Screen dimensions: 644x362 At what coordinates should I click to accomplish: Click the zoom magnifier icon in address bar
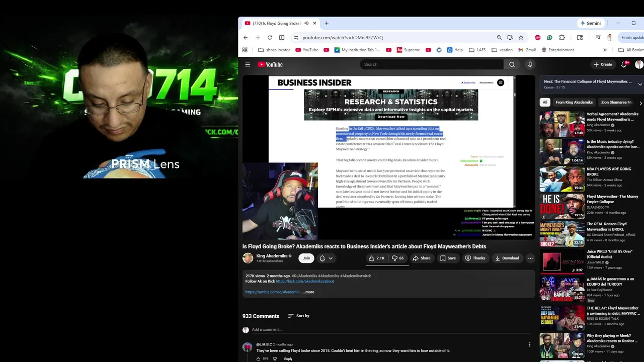(499, 37)
